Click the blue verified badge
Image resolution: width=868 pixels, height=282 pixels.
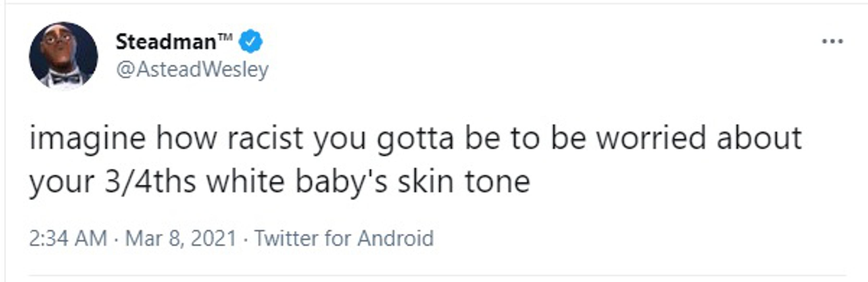(x=250, y=42)
